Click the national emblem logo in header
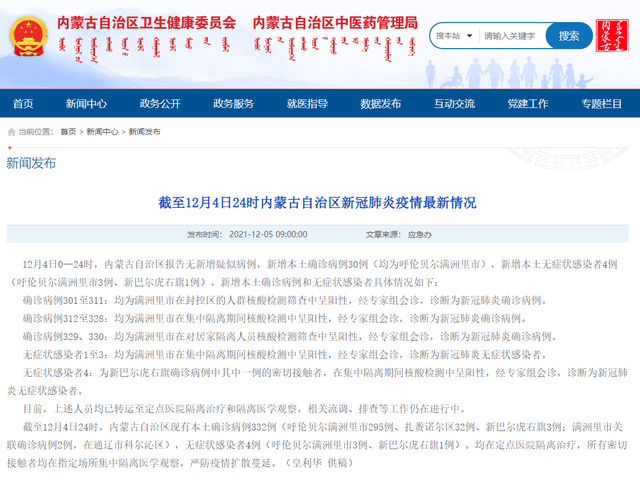 [26, 38]
